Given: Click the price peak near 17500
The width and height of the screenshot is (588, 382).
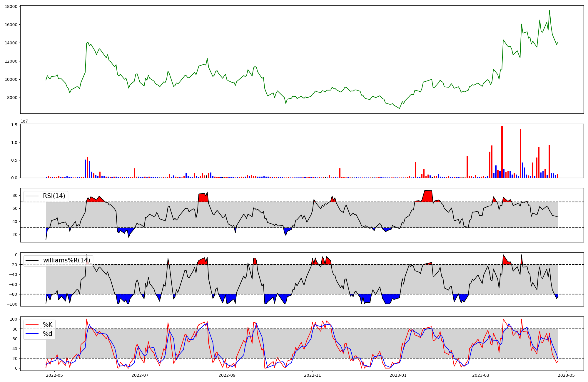Looking at the screenshot, I should point(549,11).
